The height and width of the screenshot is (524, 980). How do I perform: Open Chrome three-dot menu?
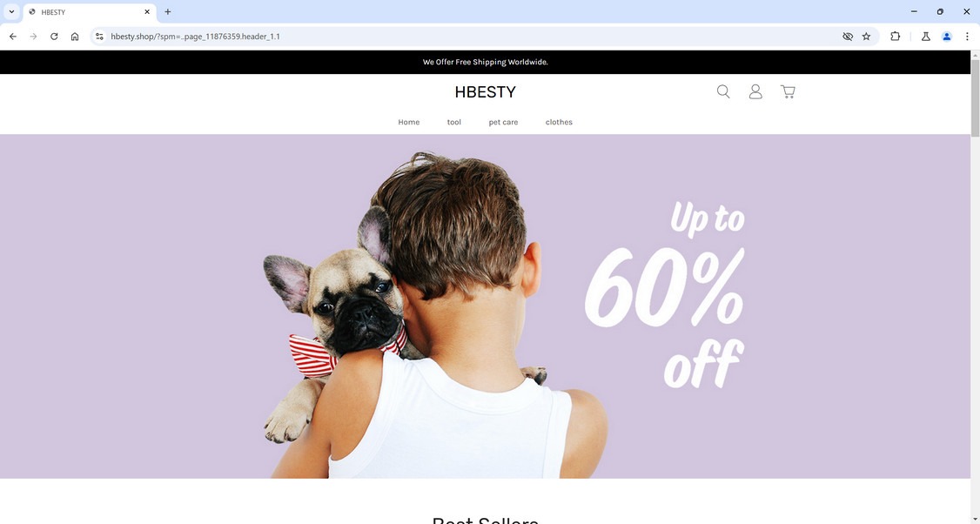(x=967, y=37)
